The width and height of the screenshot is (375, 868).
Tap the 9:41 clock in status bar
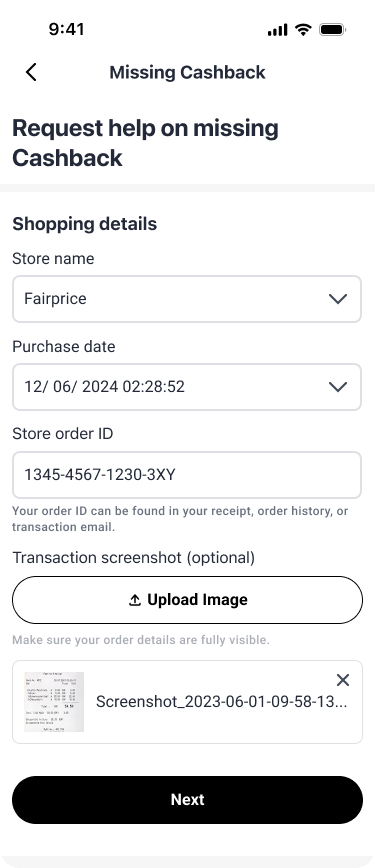click(x=66, y=29)
